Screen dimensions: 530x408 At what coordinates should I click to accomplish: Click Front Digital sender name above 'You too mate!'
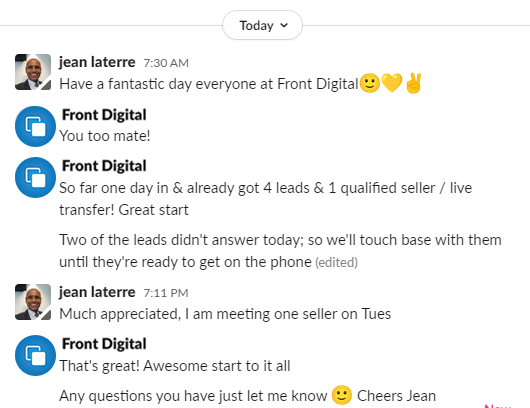[104, 115]
